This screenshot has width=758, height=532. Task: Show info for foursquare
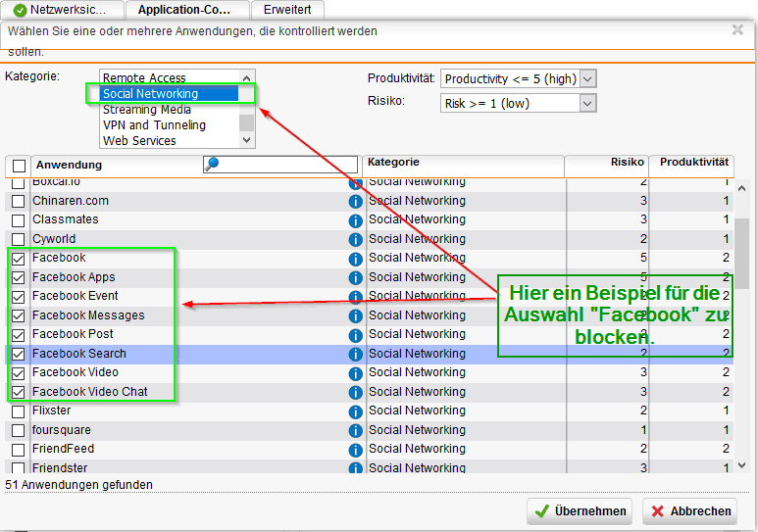[x=355, y=430]
